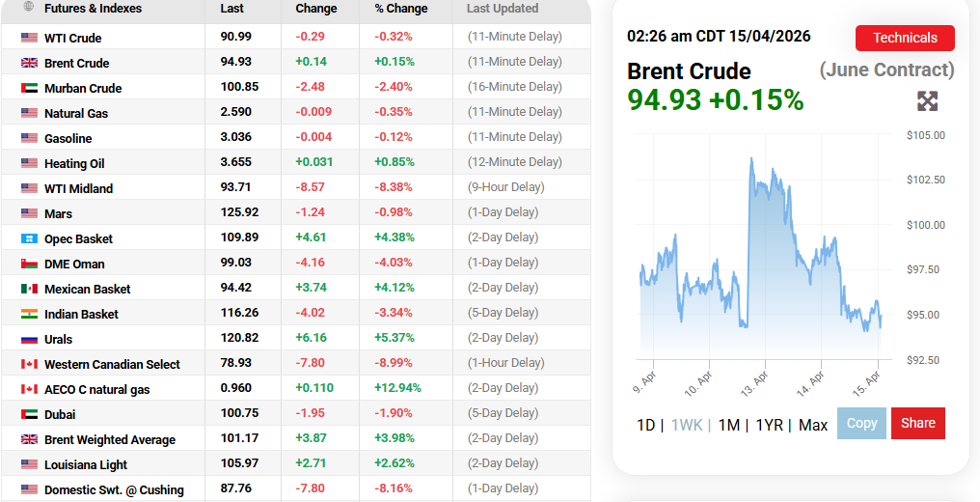Click the (June Contract) label
The height and width of the screenshot is (502, 980).
coord(886,70)
